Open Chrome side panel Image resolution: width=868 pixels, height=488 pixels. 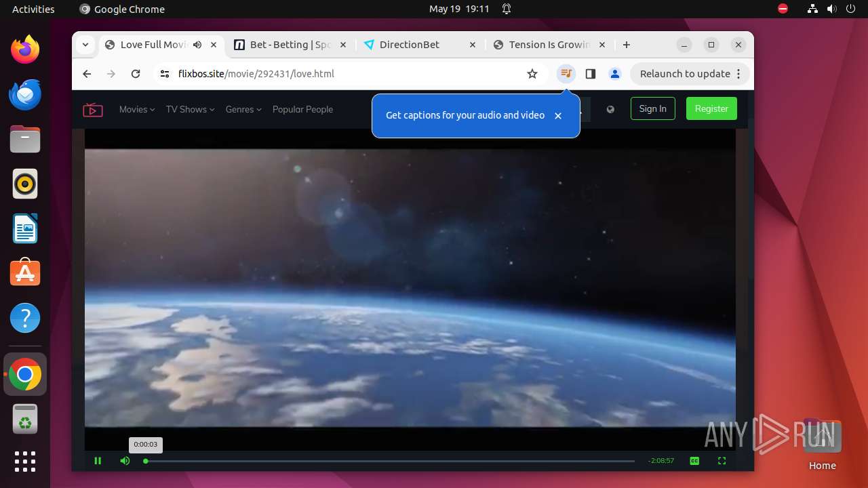click(591, 74)
